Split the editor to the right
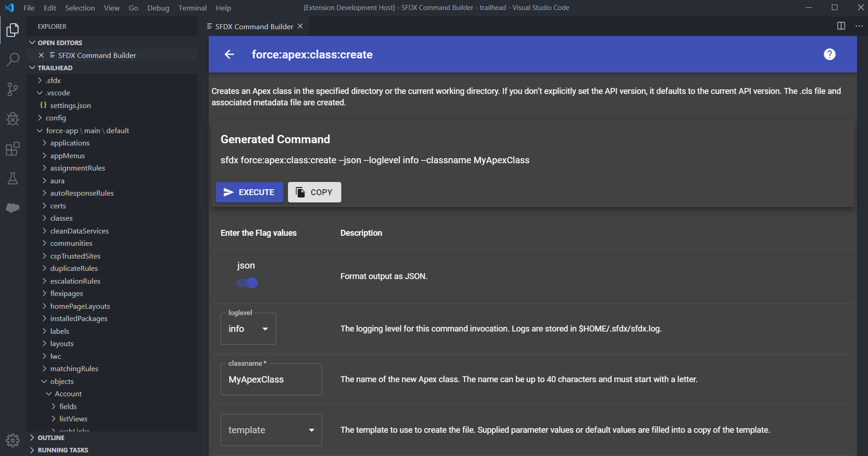 coord(841,26)
